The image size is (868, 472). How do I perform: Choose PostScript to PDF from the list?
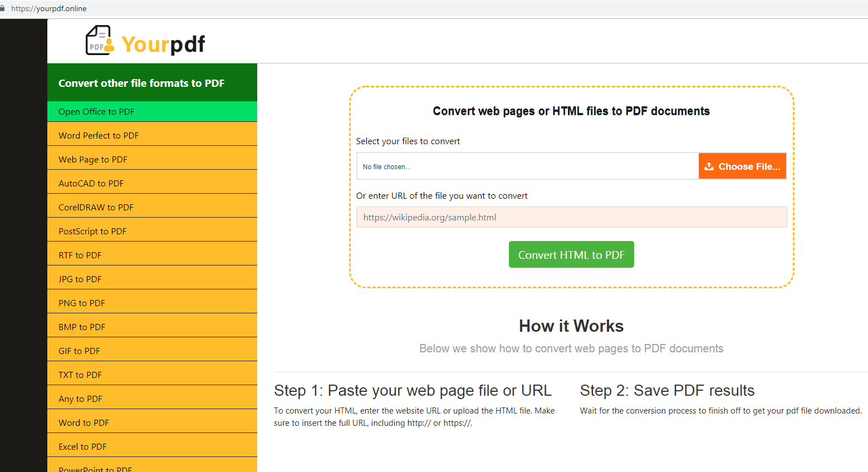(152, 231)
